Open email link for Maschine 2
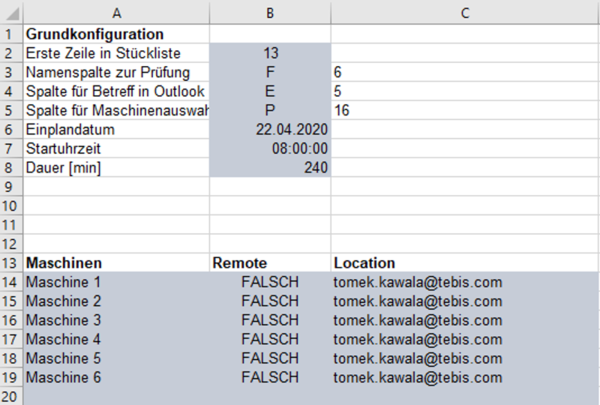Image resolution: width=600 pixels, height=405 pixels. pyautogui.click(x=417, y=301)
